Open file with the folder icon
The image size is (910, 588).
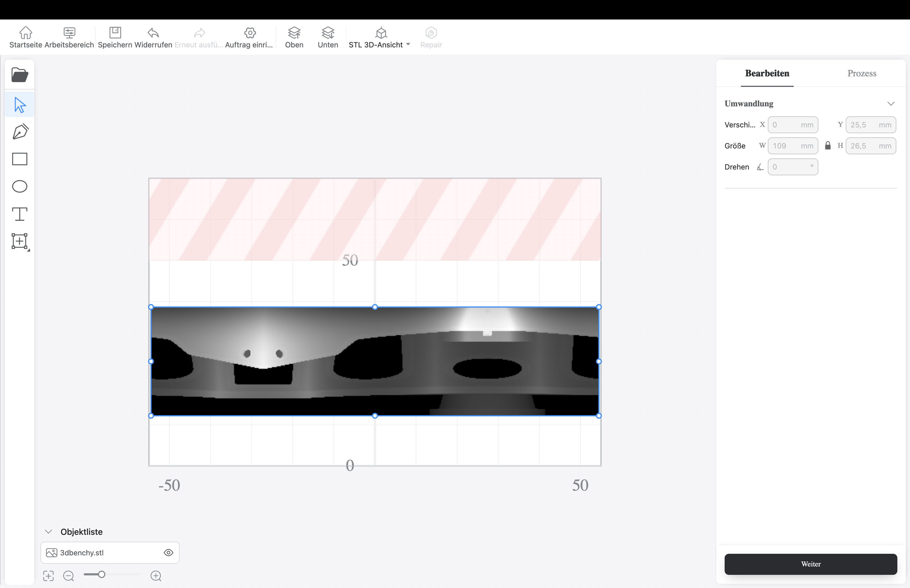(x=19, y=75)
